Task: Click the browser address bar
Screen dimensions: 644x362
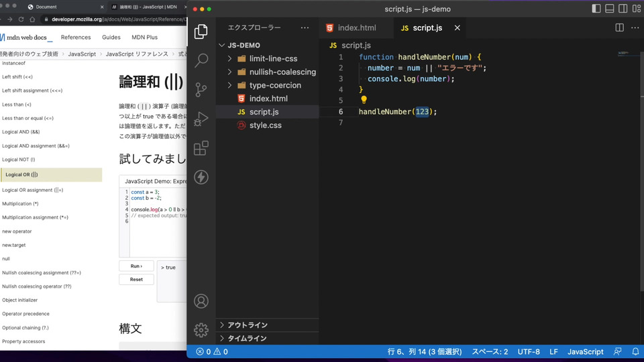Action: click(115, 19)
